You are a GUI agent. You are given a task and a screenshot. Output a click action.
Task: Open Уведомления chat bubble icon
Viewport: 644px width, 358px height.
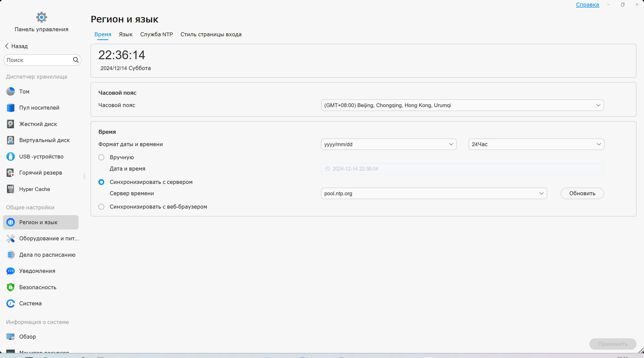tap(11, 271)
